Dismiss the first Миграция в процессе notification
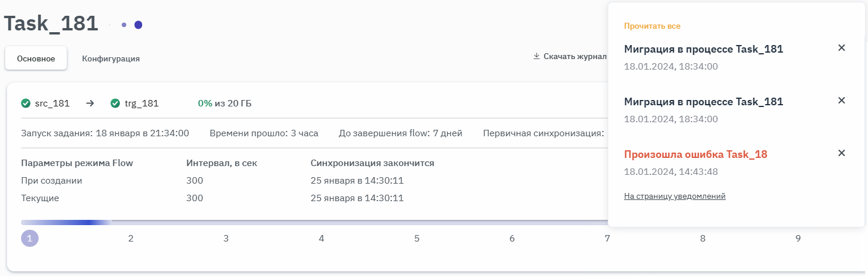868x276 pixels. pyautogui.click(x=841, y=48)
